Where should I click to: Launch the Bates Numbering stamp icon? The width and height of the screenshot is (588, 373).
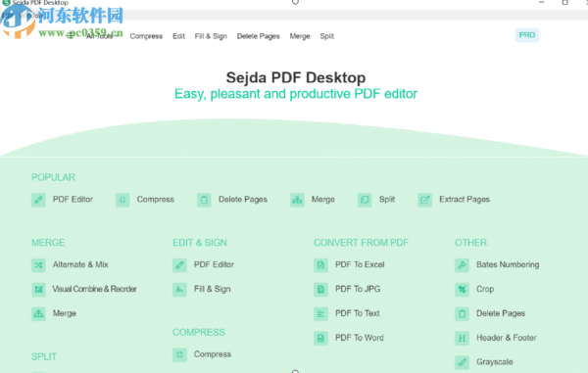(462, 265)
